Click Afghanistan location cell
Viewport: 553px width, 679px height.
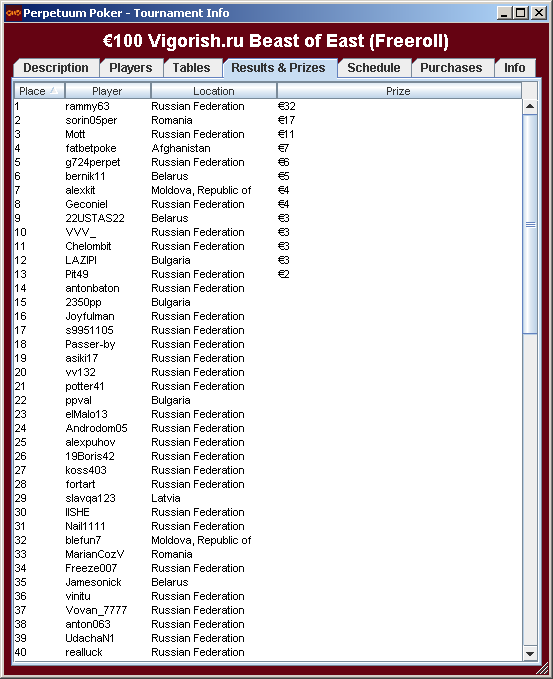181,148
